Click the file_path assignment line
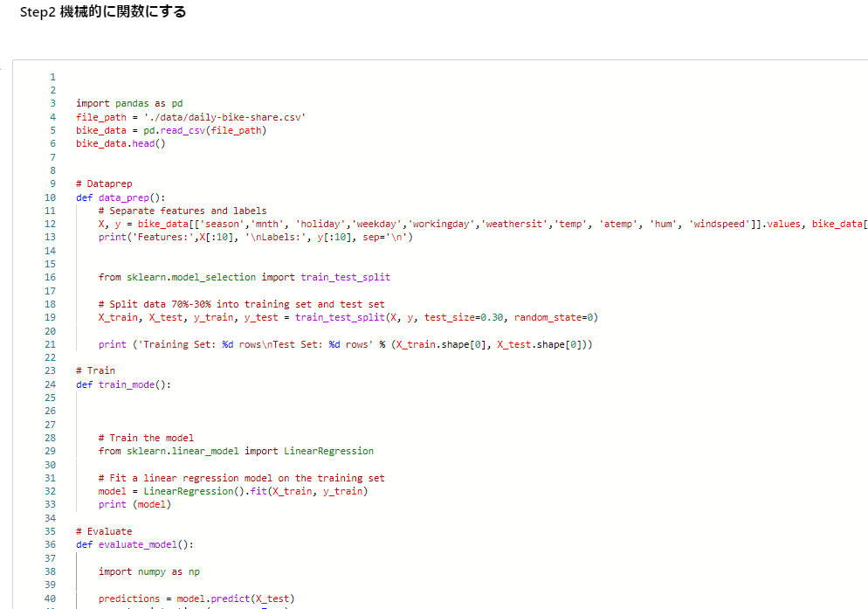The height and width of the screenshot is (609, 868). (191, 117)
